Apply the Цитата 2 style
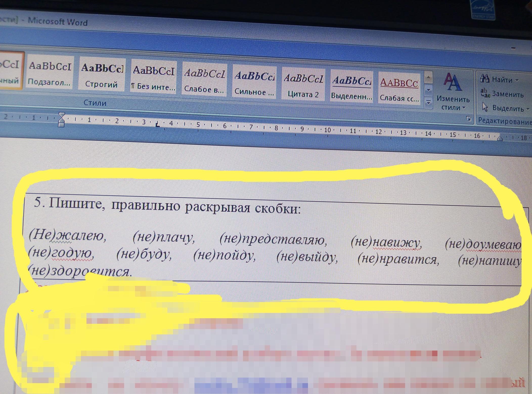This screenshot has width=532, height=394. [x=303, y=86]
